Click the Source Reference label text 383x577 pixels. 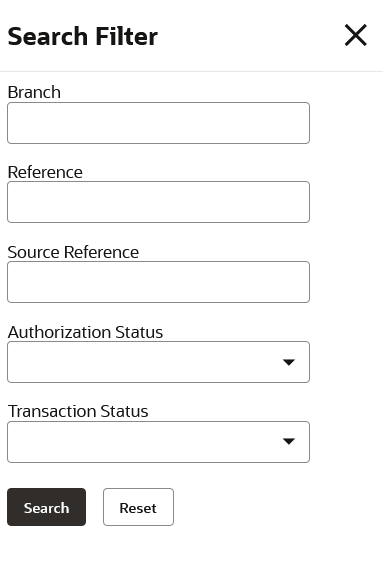coord(73,252)
